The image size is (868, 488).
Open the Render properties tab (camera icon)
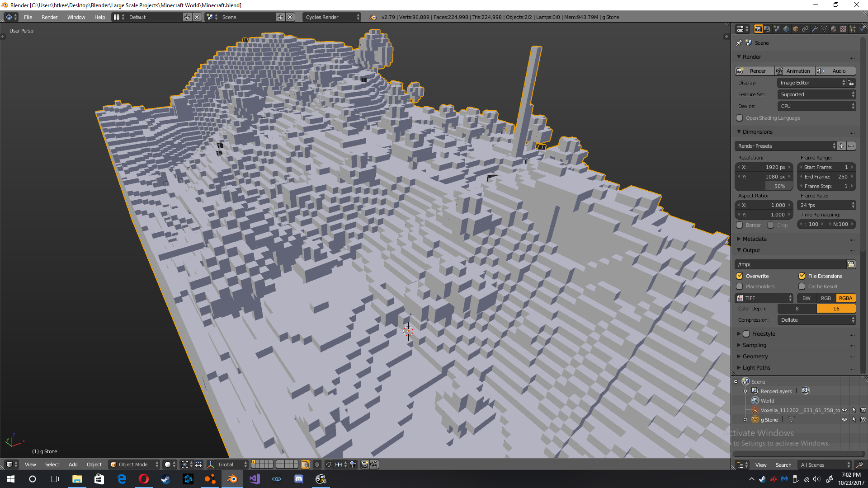(758, 29)
